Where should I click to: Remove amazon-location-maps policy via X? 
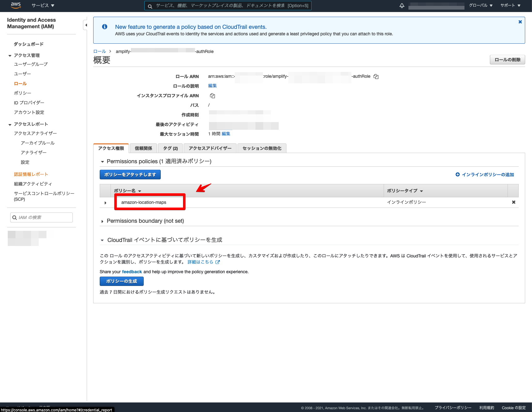[x=513, y=202]
